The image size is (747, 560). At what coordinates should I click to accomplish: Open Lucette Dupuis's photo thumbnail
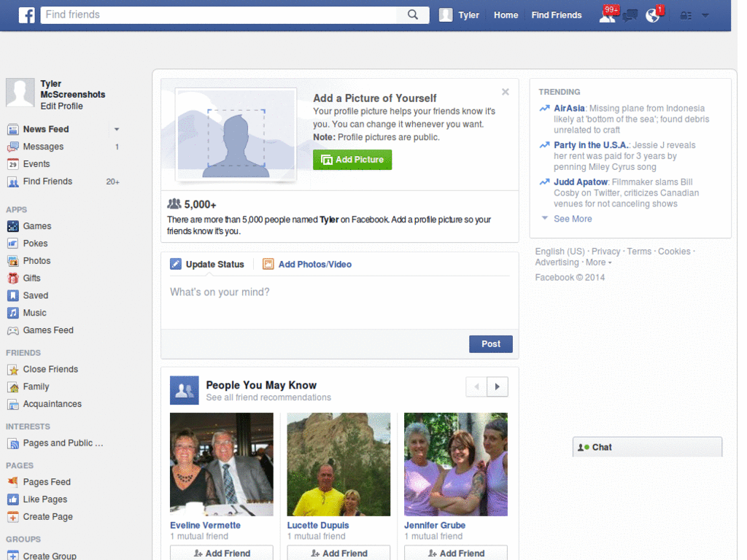pyautogui.click(x=338, y=464)
